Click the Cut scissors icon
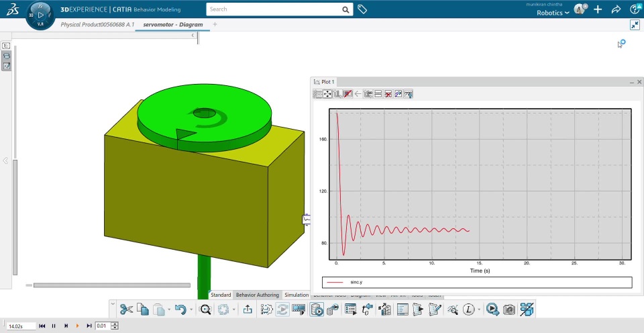The image size is (644, 333). click(127, 309)
